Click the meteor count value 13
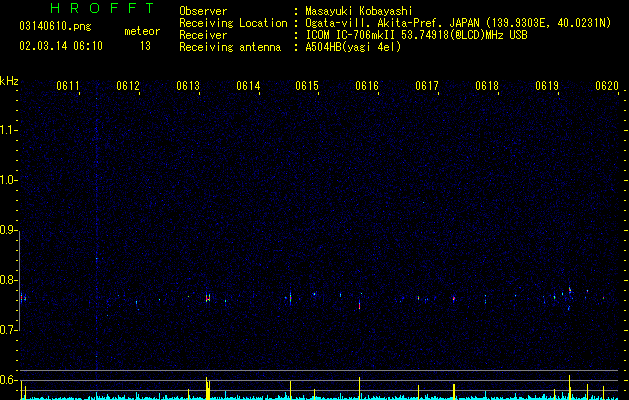Image resolution: width=629 pixels, height=400 pixels. coord(145,46)
